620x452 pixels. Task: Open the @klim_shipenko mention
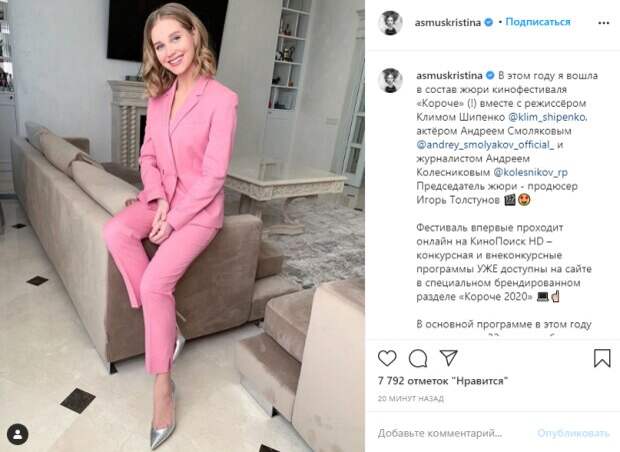click(547, 117)
